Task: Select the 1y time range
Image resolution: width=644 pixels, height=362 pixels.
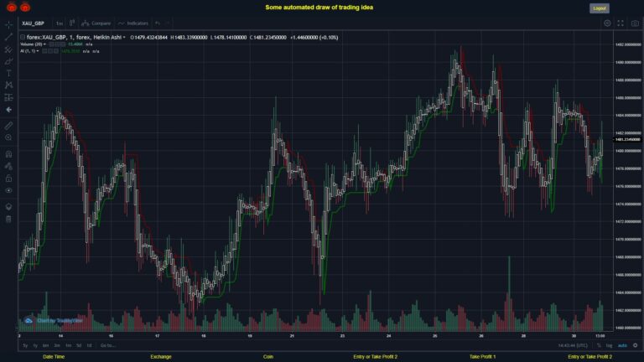Action: [x=35, y=345]
